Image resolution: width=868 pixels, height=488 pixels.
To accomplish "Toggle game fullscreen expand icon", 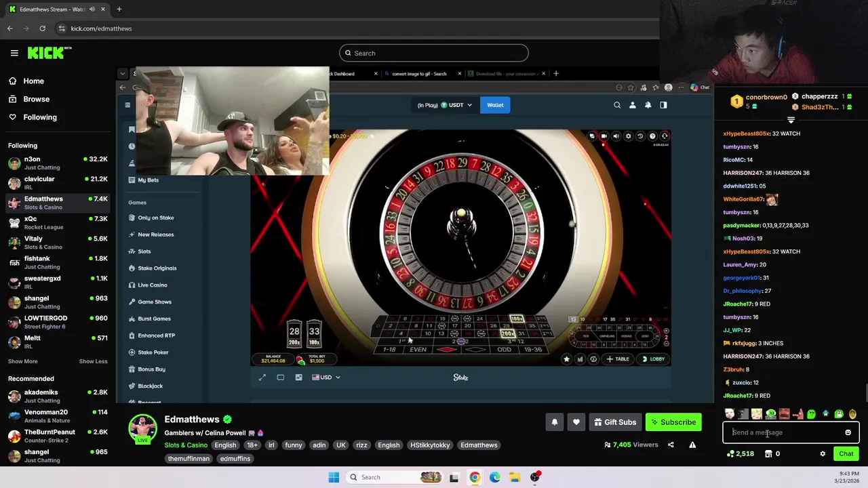I will (262, 378).
